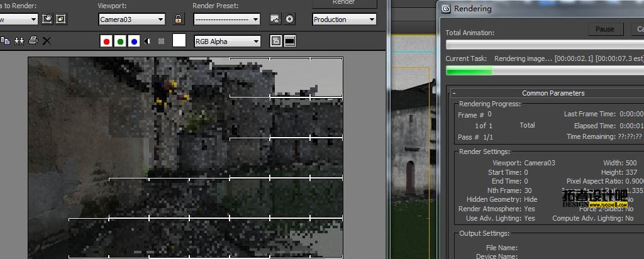Click 'Render Atmosphere: Yes' text
The height and width of the screenshot is (259, 644).
coord(497,209)
